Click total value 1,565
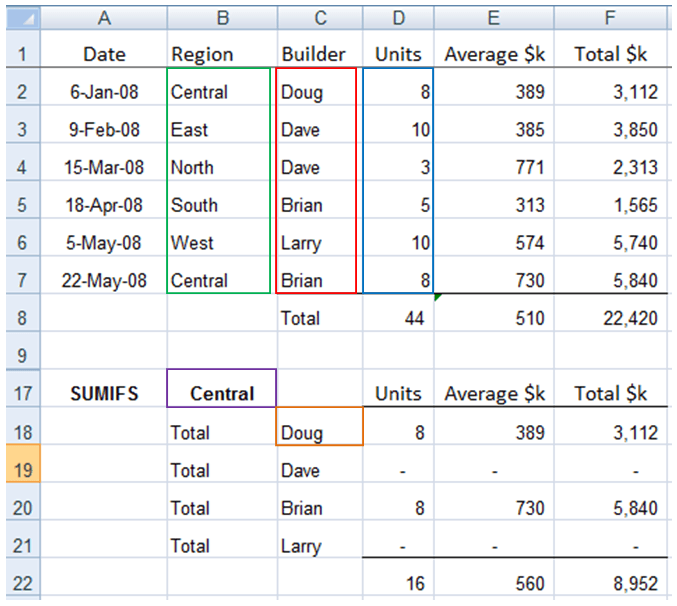This screenshot has height=606, width=677. tap(610, 199)
